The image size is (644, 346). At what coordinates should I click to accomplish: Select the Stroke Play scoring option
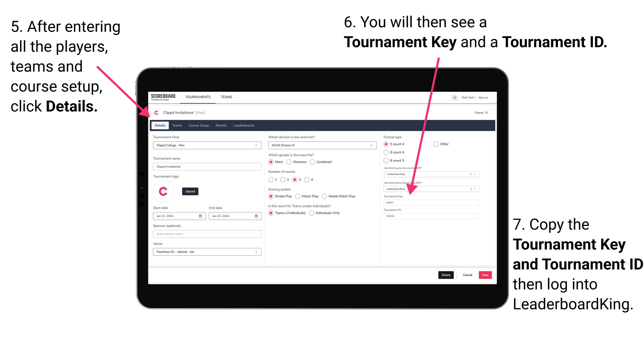click(x=272, y=196)
